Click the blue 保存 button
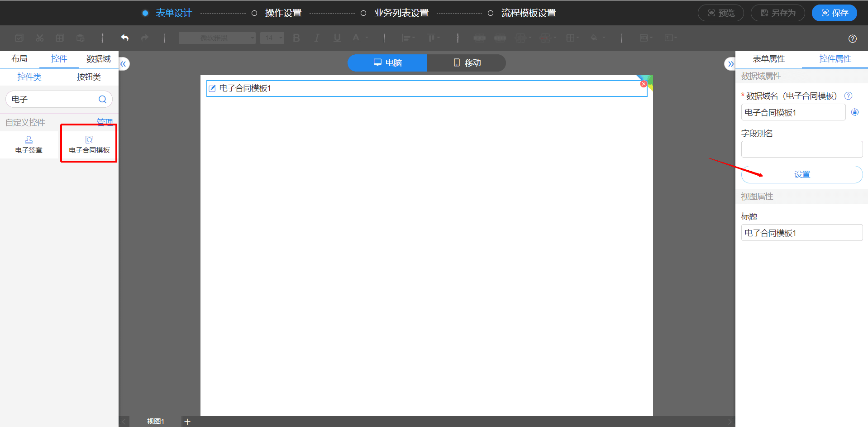868x427 pixels. coord(834,13)
